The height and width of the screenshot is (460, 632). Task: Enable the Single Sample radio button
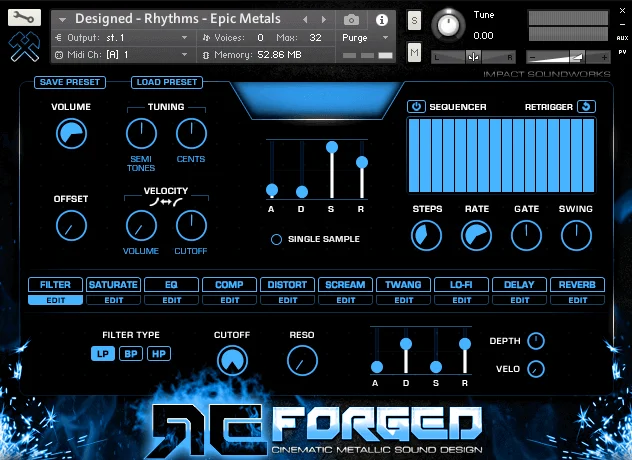[x=276, y=239]
